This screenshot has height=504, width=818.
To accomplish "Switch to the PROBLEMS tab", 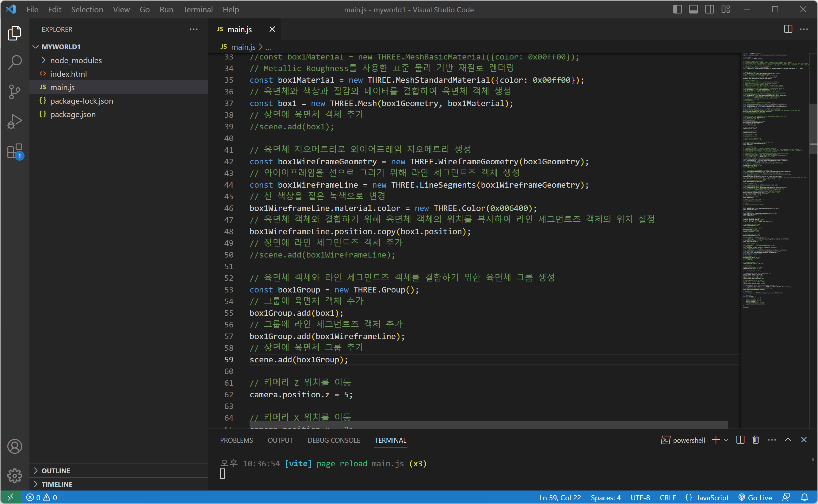I will [236, 440].
